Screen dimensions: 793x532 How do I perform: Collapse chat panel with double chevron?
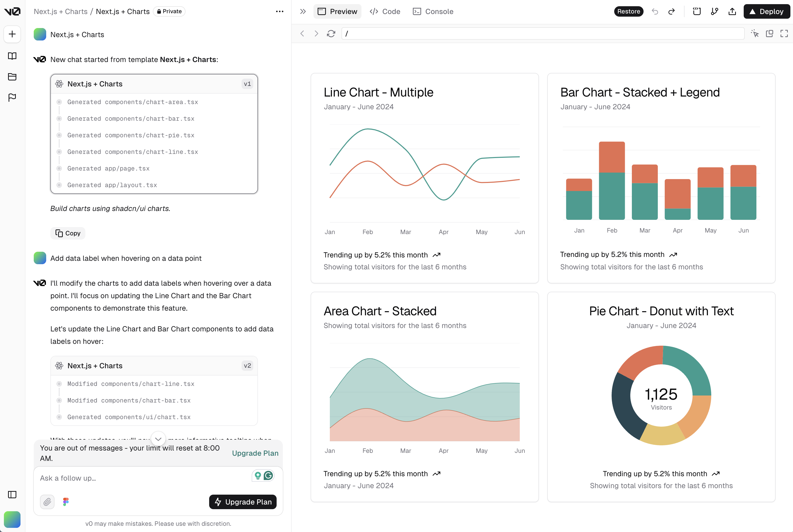pos(303,11)
